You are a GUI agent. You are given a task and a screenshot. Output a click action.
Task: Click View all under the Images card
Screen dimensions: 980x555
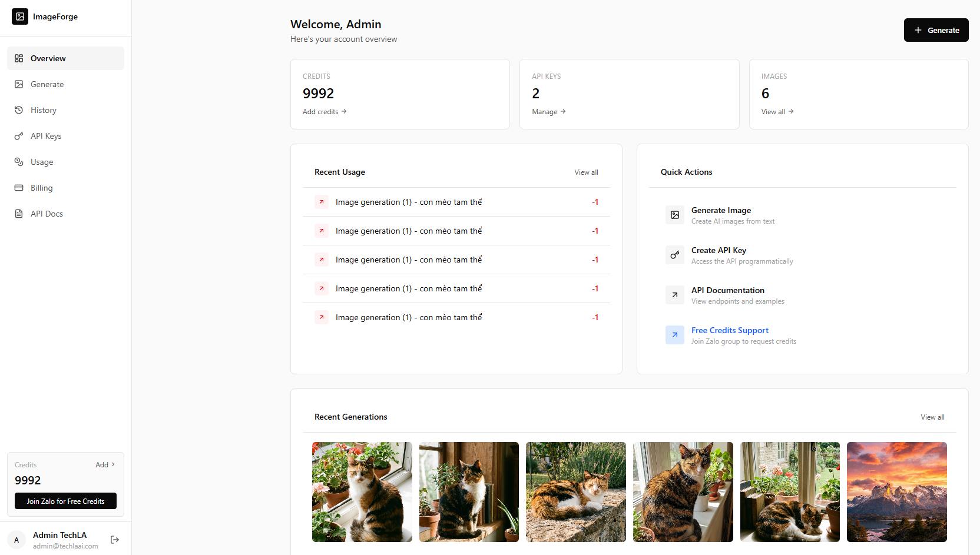coord(777,112)
